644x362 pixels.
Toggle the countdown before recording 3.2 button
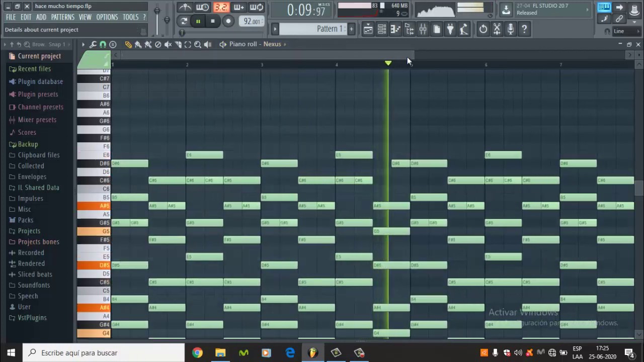(x=221, y=7)
